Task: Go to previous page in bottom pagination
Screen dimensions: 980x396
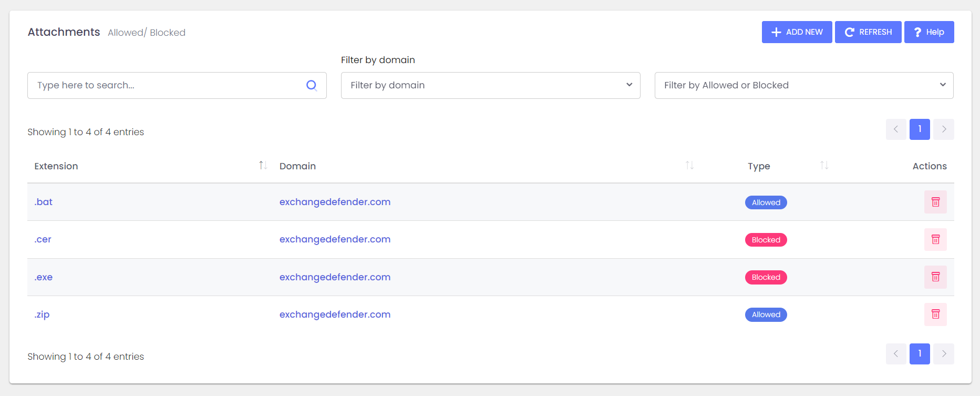Action: tap(896, 354)
